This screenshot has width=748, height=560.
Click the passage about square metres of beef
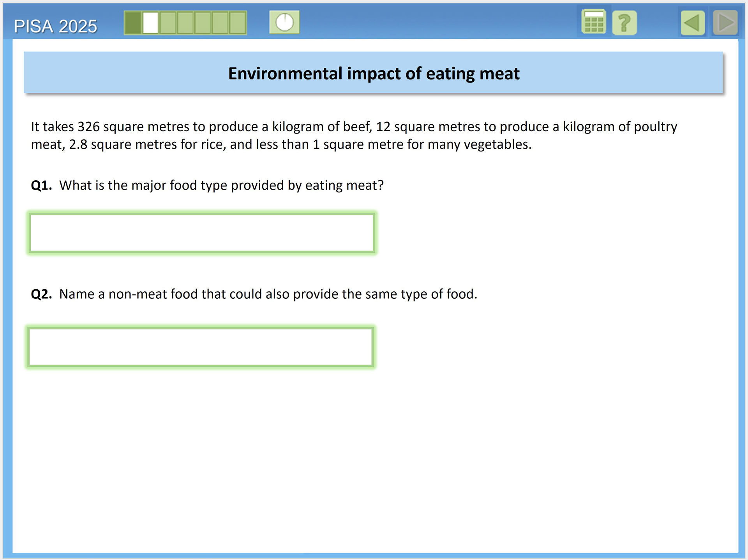tap(354, 135)
